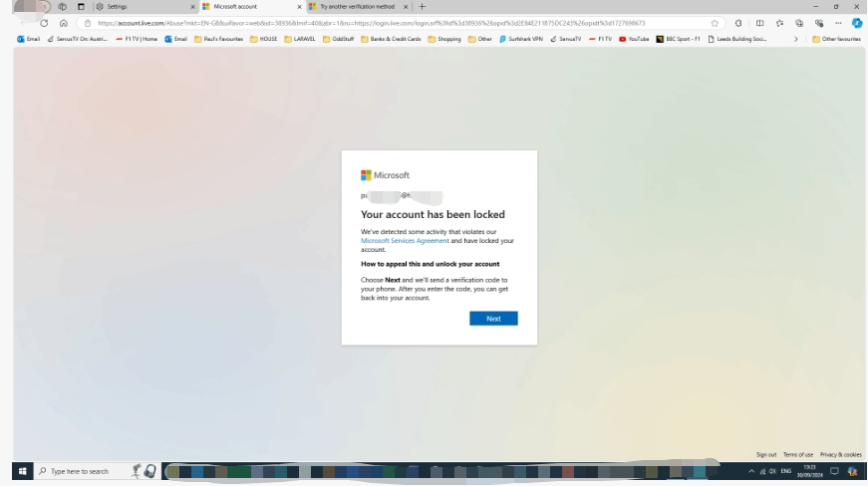Image resolution: width=868 pixels, height=486 pixels.
Task: Open the notifications action centre
Action: point(834,471)
